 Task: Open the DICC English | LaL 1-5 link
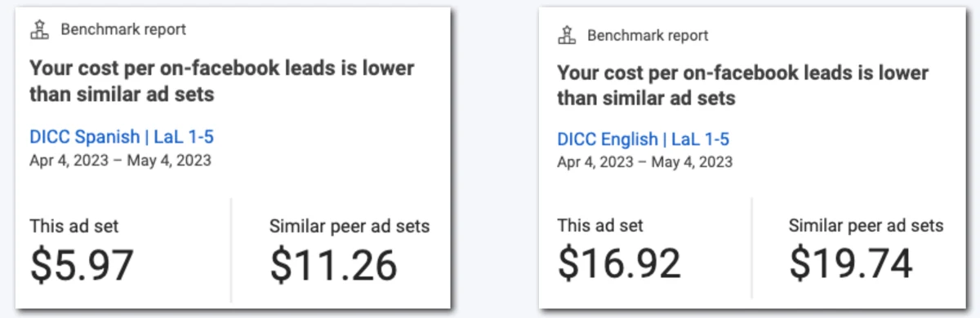[643, 139]
